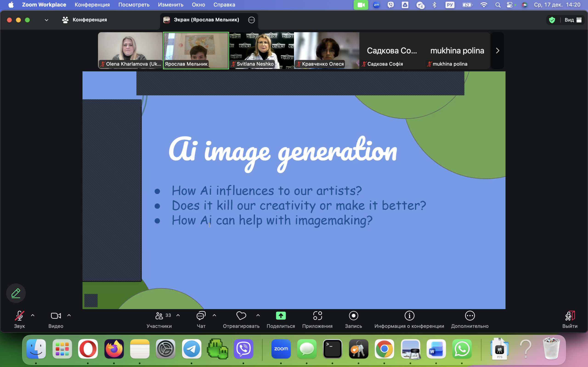Expand audio options arrow next to Звук
Viewport: 588px width, 367px height.
pos(33,315)
